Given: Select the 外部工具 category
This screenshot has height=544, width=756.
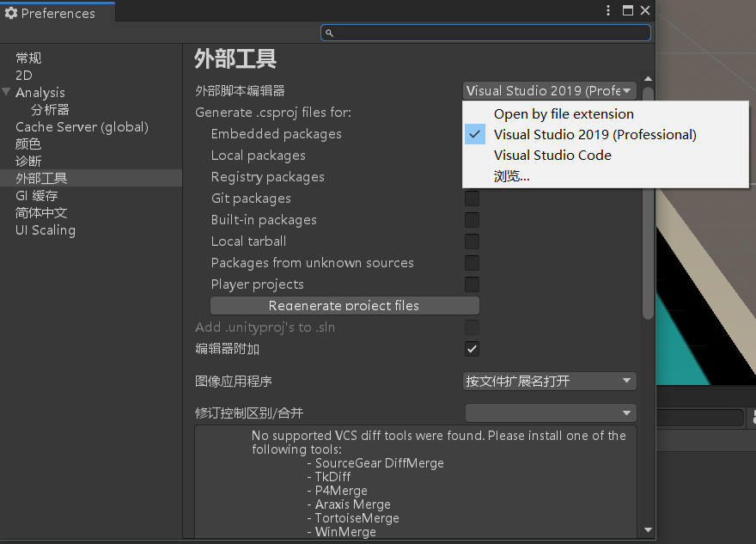Looking at the screenshot, I should 91,178.
